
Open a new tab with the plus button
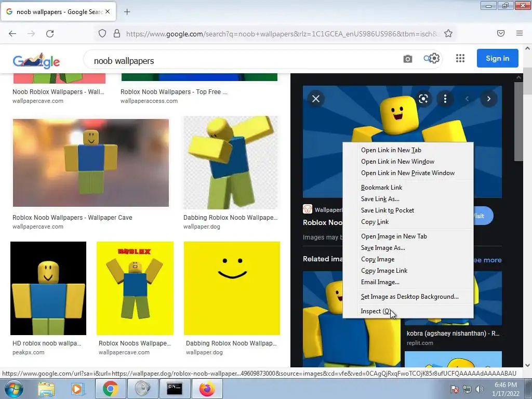(127, 12)
